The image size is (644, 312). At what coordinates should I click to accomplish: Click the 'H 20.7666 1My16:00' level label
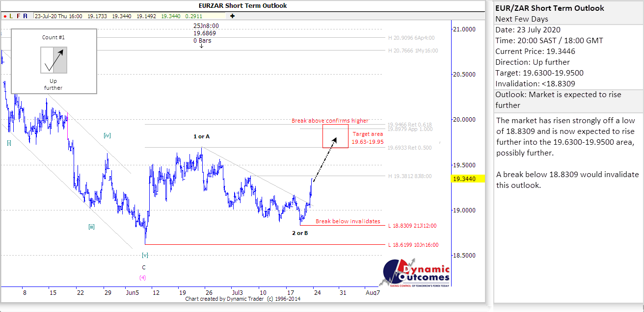tap(412, 51)
